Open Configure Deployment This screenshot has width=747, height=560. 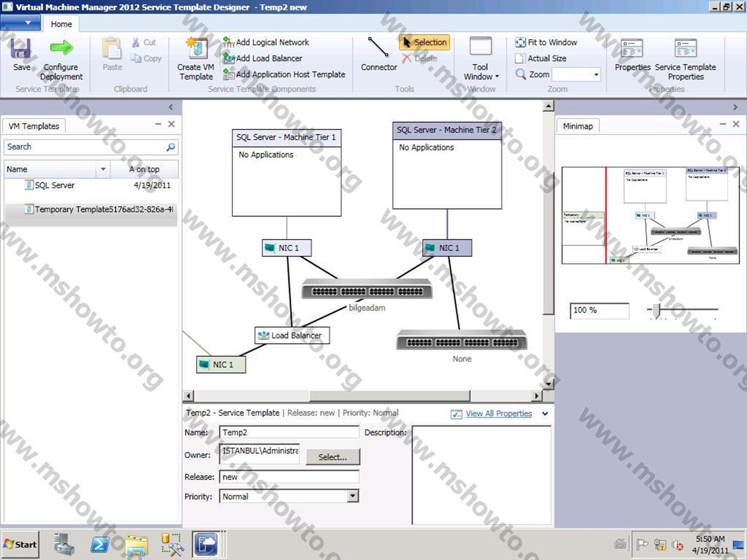pyautogui.click(x=61, y=58)
